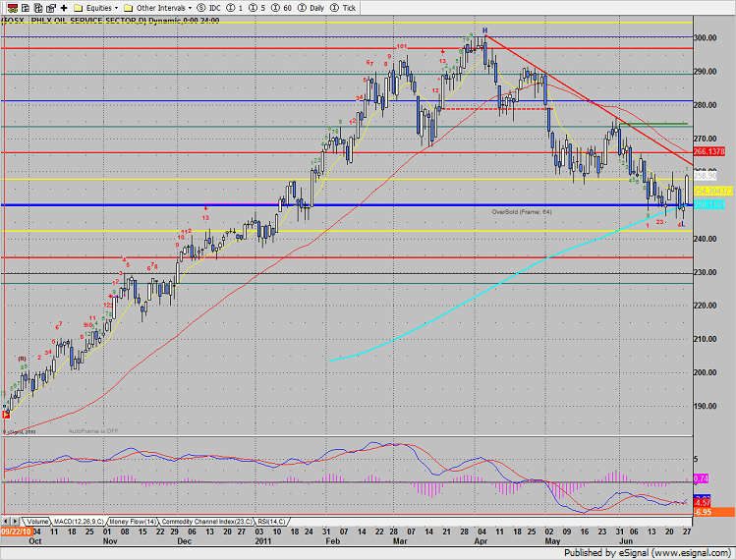736x560 pixels.
Task: Open the Equities folder dropdown
Action: (x=96, y=8)
